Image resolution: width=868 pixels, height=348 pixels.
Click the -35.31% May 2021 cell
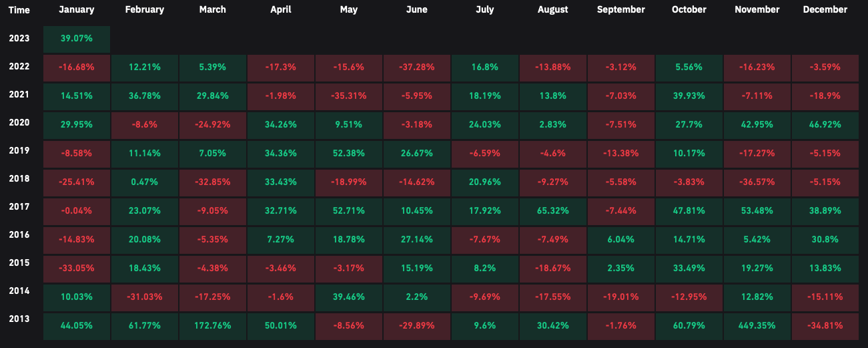point(348,96)
